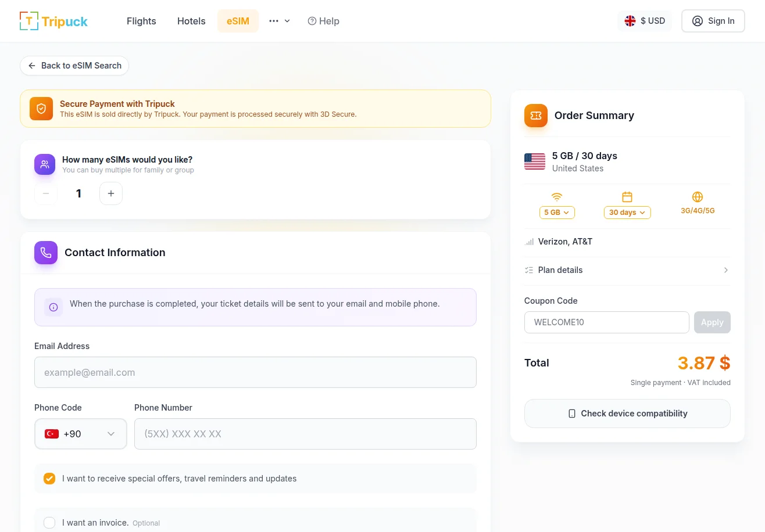Click the Wi-Fi data icon above 5 GB
Image resolution: width=765 pixels, height=532 pixels.
[x=557, y=197]
